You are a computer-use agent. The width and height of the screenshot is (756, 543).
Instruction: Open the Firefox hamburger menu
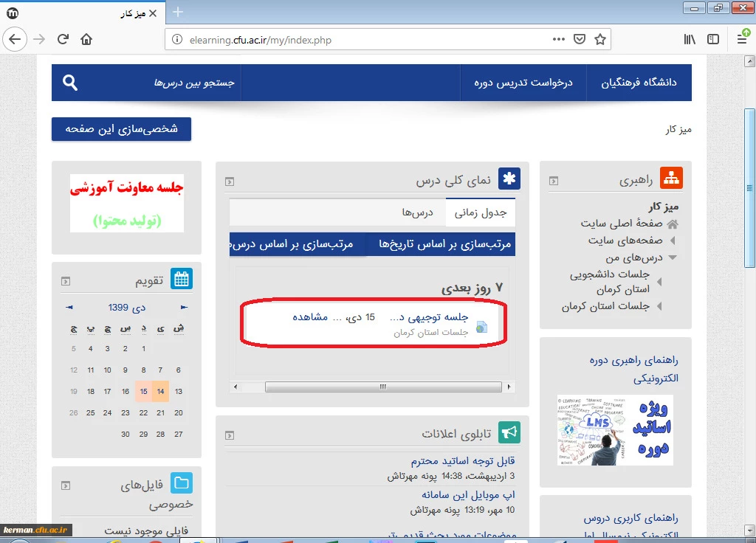741,39
